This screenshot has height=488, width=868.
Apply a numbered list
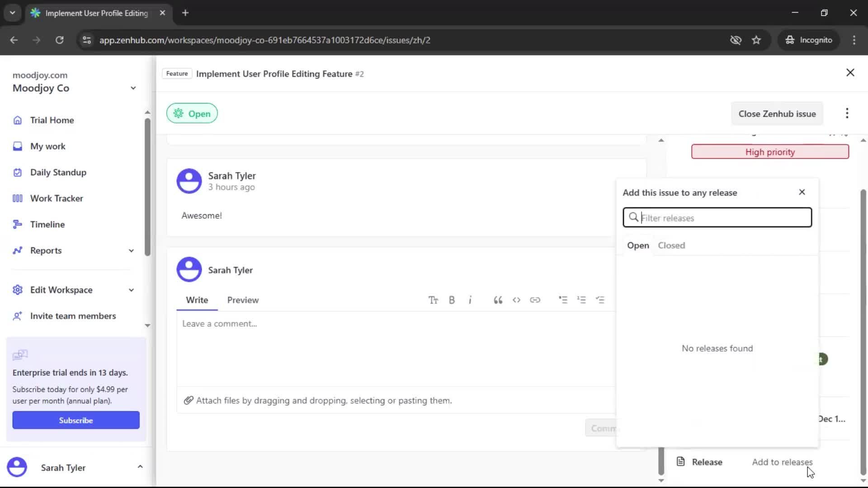pos(582,300)
